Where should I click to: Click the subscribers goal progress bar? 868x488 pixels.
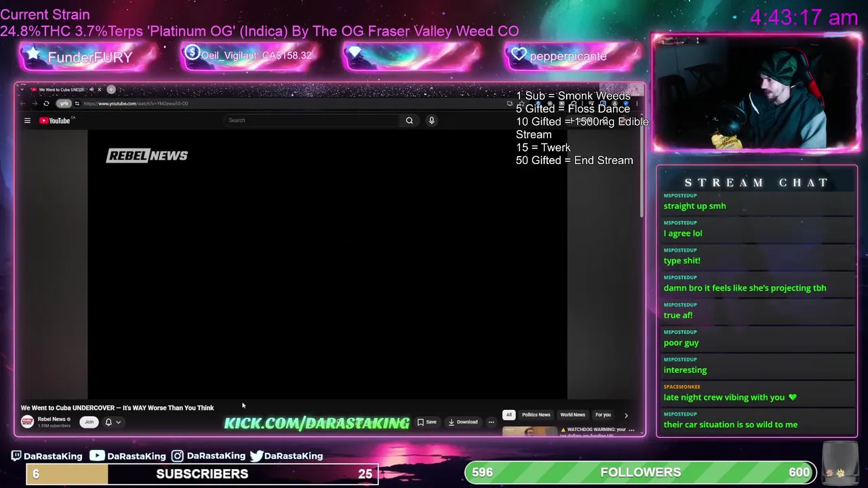[202, 474]
